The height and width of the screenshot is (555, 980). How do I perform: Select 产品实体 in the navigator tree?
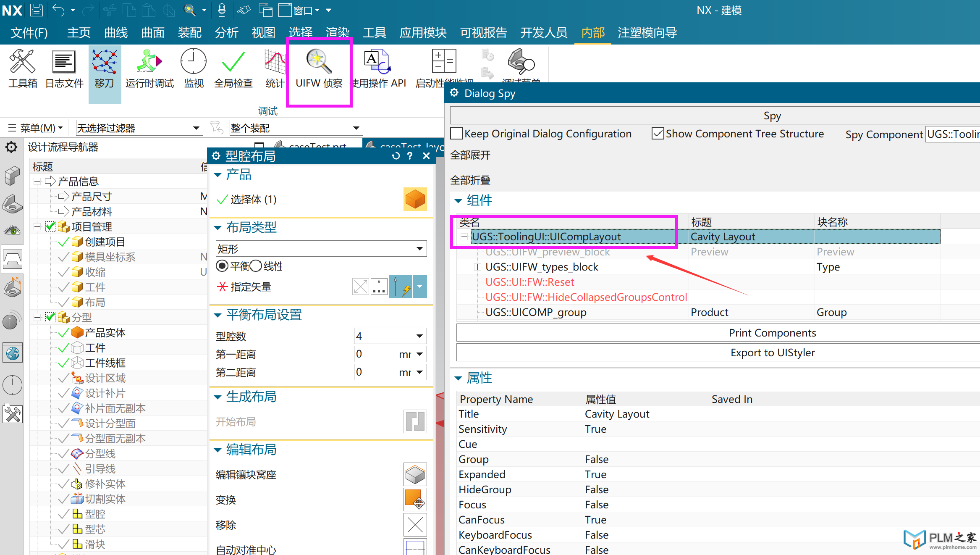pos(105,332)
